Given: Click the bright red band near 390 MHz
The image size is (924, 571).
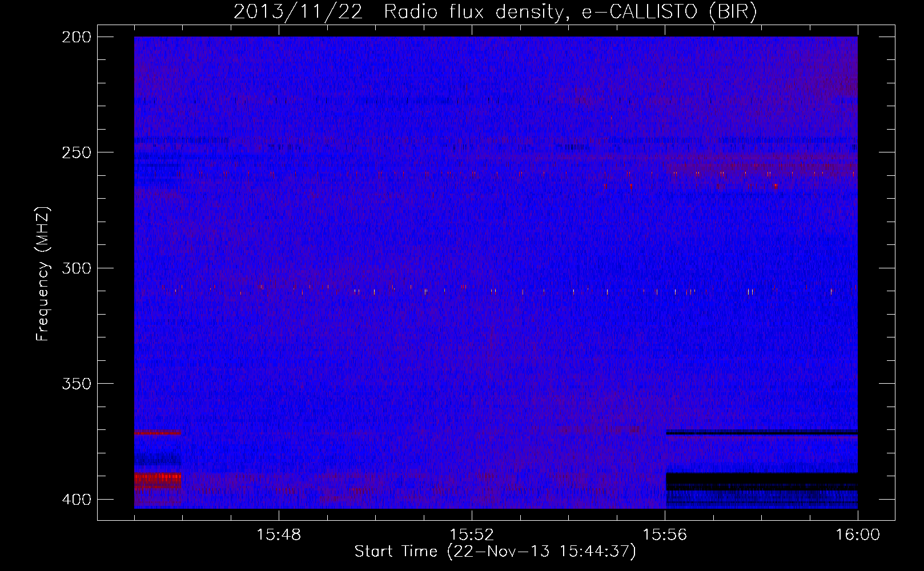Looking at the screenshot, I should tap(158, 480).
